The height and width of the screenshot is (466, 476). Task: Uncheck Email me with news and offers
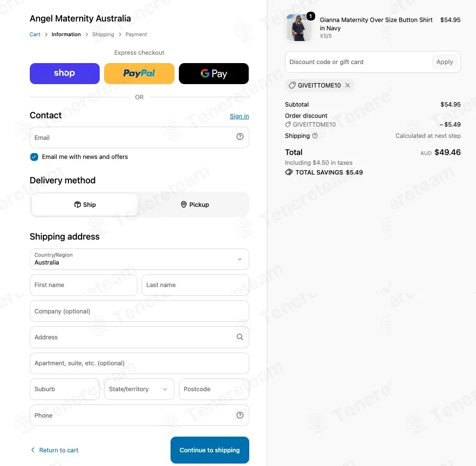coord(34,157)
